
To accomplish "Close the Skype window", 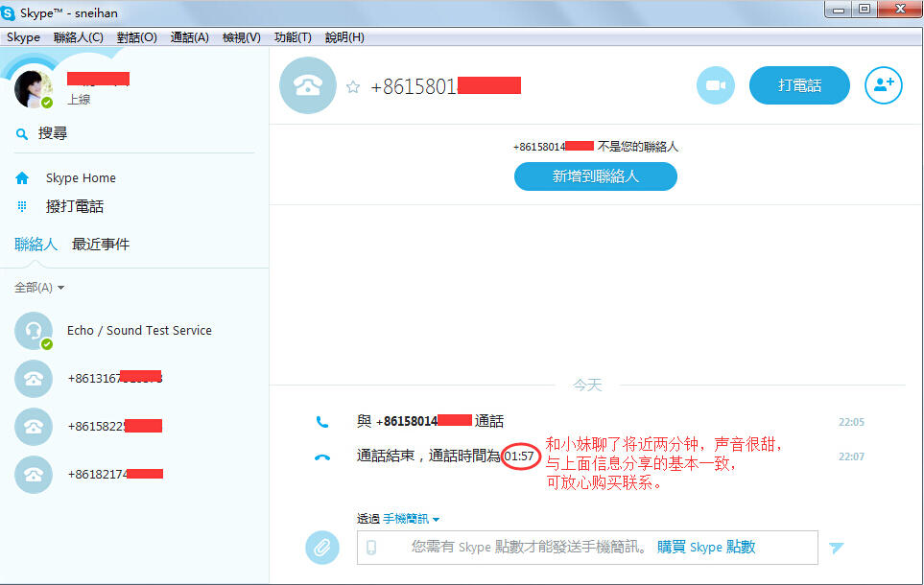I will [x=900, y=10].
